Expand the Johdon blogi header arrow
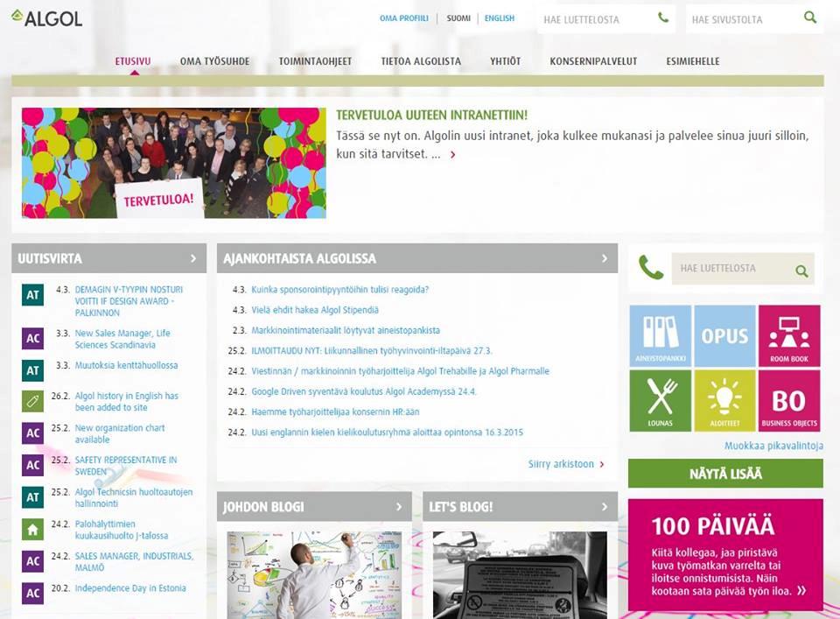This screenshot has width=840, height=619. (399, 506)
